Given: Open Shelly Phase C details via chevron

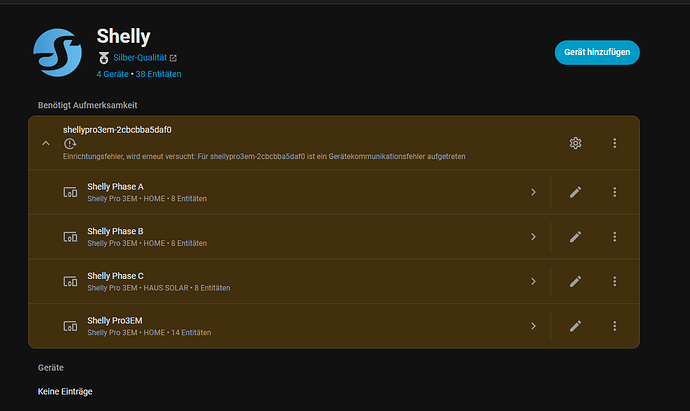Looking at the screenshot, I should click(x=533, y=281).
